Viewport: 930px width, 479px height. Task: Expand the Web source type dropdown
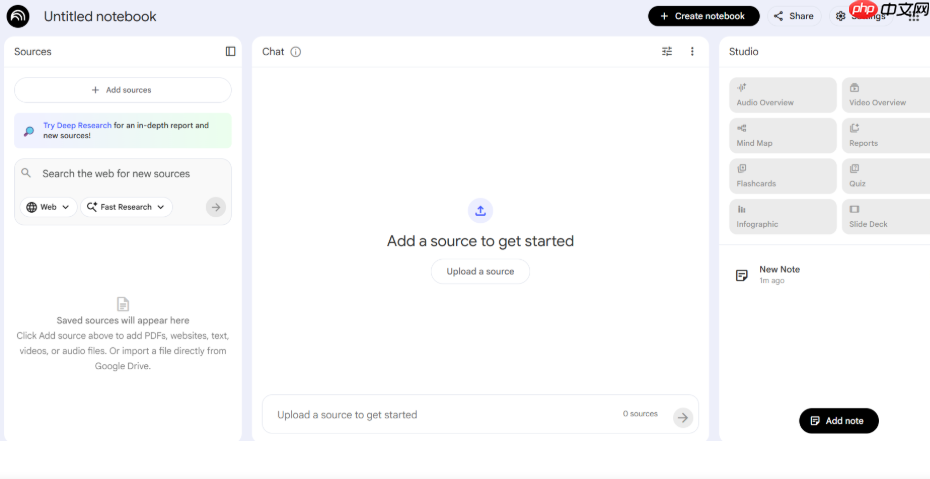(x=49, y=207)
